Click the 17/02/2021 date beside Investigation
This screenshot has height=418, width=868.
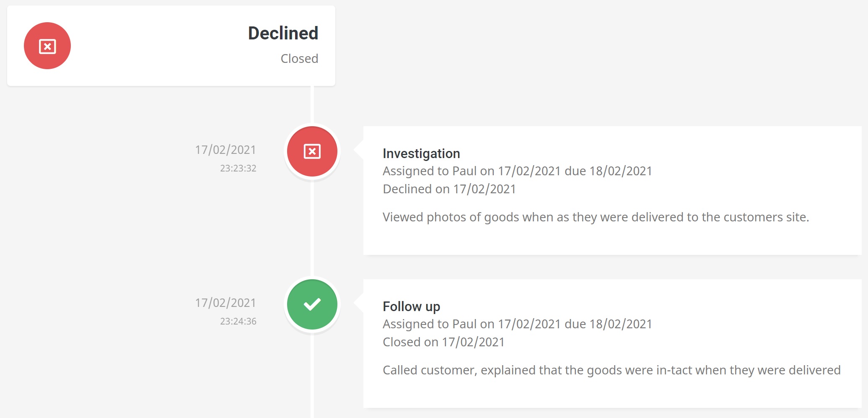click(225, 150)
